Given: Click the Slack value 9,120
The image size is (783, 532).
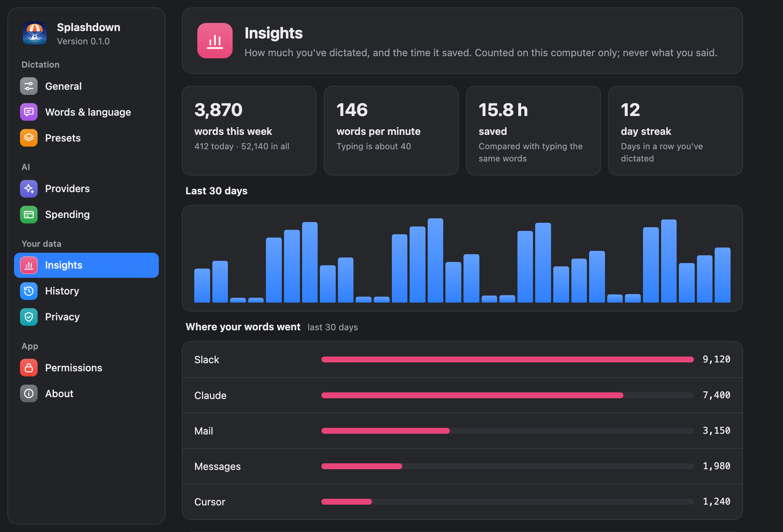Looking at the screenshot, I should coord(717,359).
